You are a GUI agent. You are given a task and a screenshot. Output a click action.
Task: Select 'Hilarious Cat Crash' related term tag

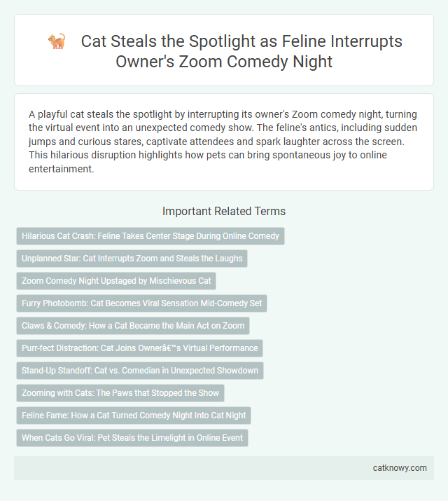(150, 236)
